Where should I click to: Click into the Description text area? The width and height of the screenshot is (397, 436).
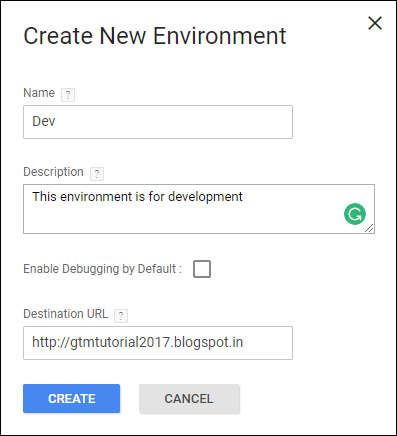point(199,209)
